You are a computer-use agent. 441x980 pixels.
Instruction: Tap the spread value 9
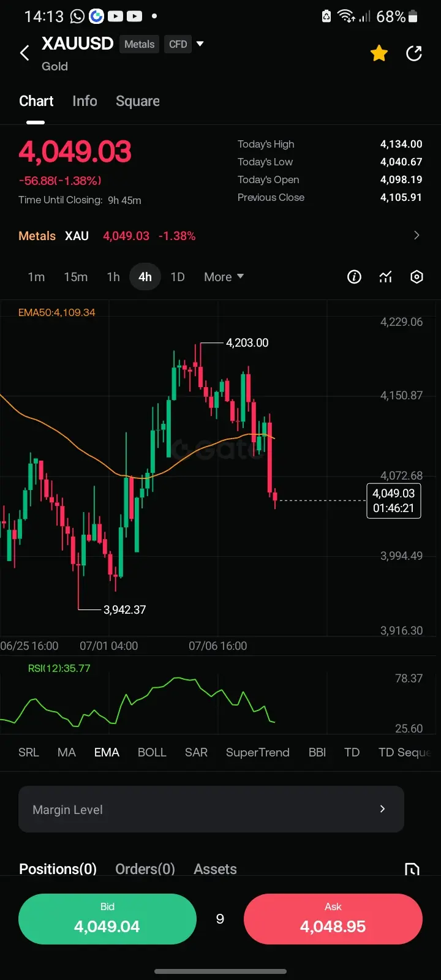point(220,919)
